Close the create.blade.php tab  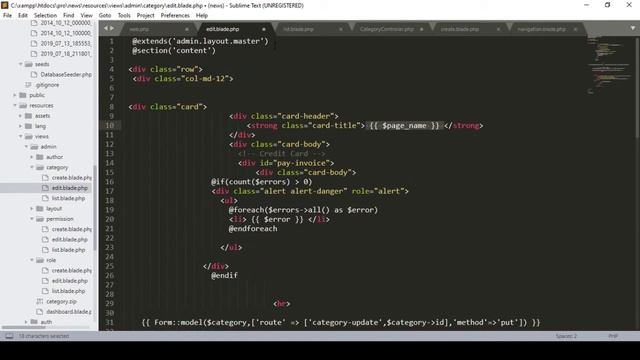point(498,29)
